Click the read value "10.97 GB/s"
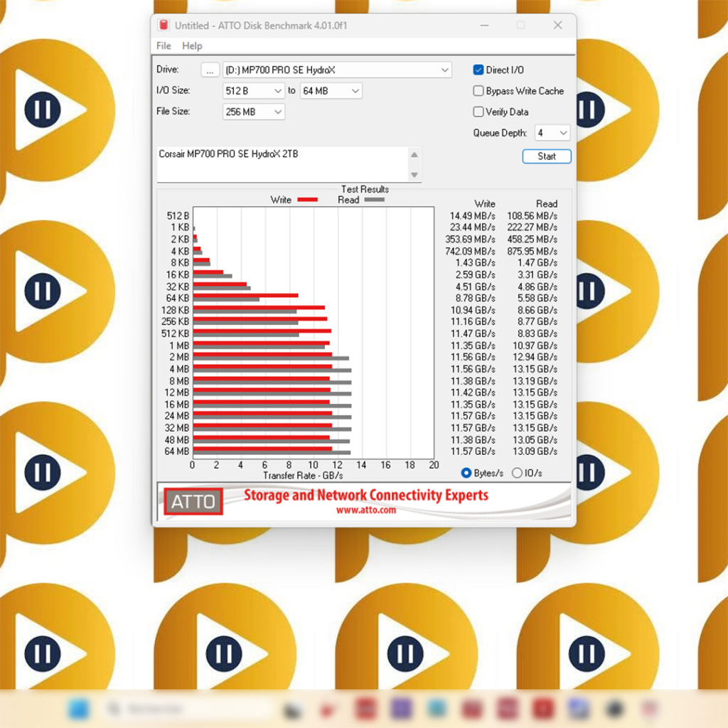The image size is (728, 728). 535,346
